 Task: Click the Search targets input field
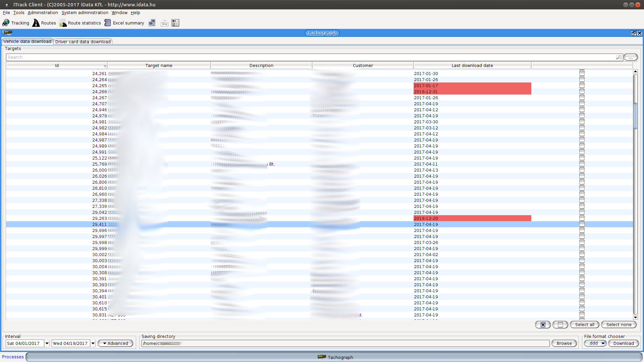click(302, 57)
